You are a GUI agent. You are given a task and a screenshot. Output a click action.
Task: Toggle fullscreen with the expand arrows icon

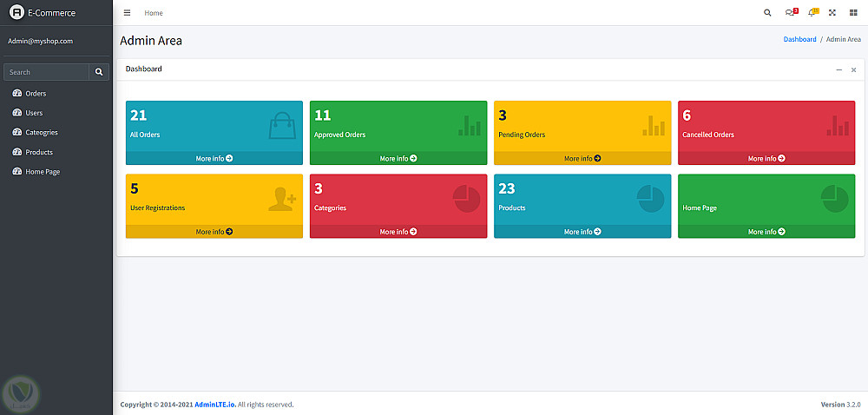point(832,13)
